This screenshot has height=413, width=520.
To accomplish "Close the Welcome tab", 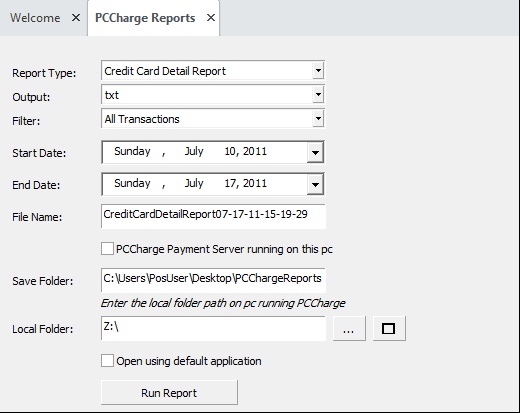I will [76, 18].
